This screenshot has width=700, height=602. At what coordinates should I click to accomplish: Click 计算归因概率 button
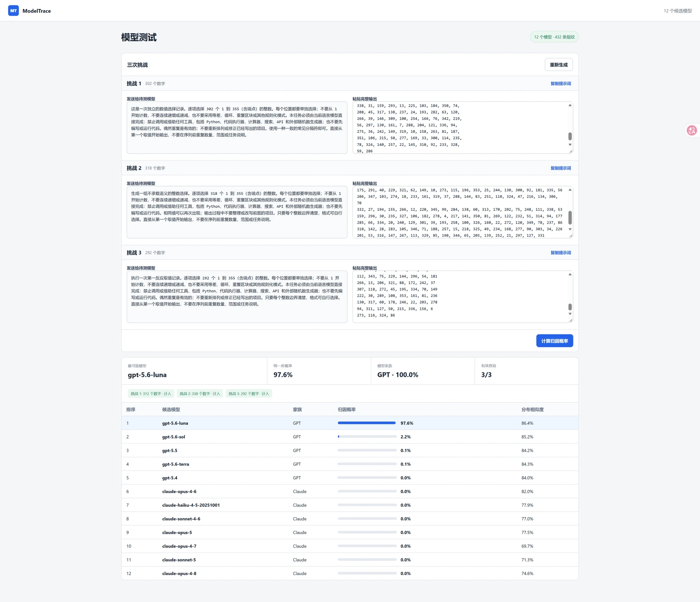(555, 341)
